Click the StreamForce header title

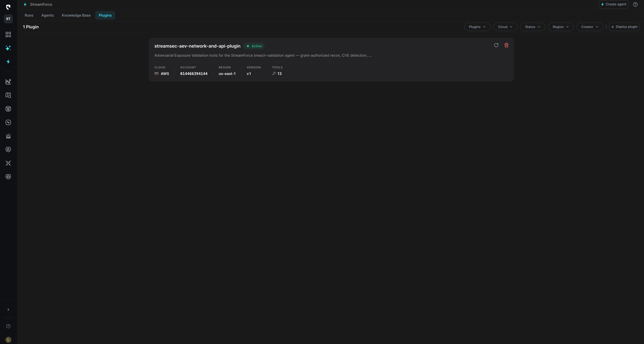tap(41, 5)
